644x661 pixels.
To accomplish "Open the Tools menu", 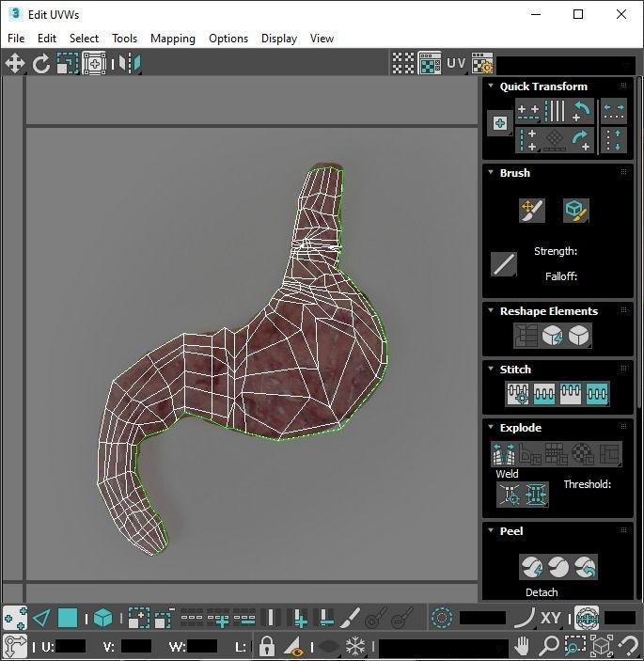I will click(x=124, y=39).
